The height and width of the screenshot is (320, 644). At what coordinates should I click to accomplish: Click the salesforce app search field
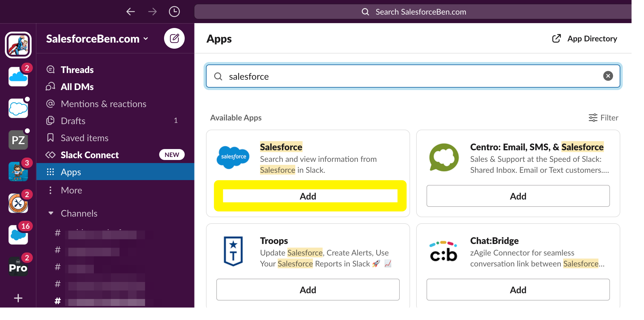pyautogui.click(x=413, y=76)
